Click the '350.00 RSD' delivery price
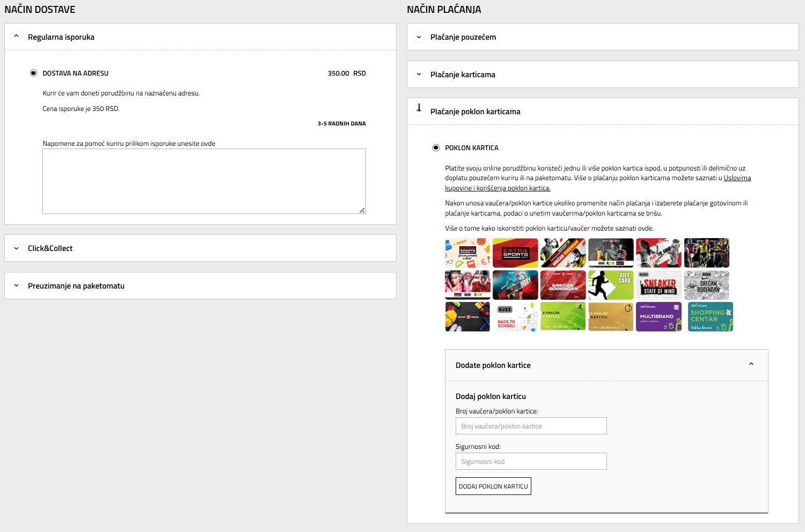 [347, 73]
